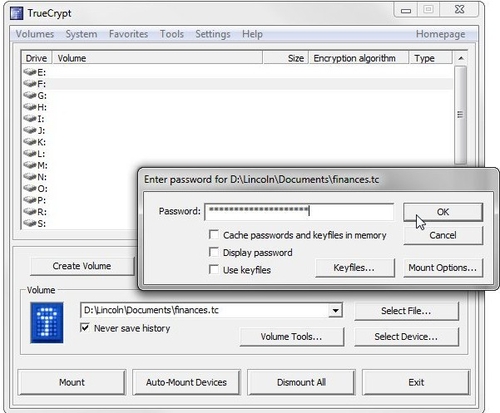
Task: Click the drive list scrollbar thumb
Action: click(460, 115)
